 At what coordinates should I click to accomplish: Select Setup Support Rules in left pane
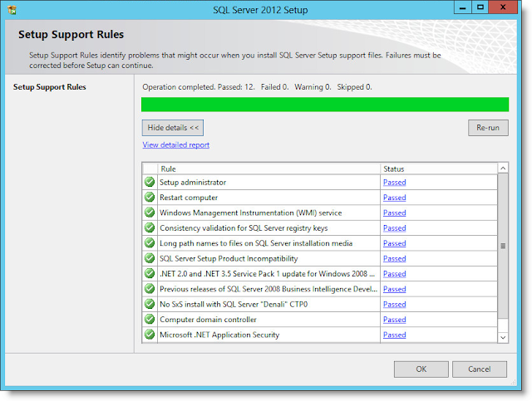pos(50,87)
